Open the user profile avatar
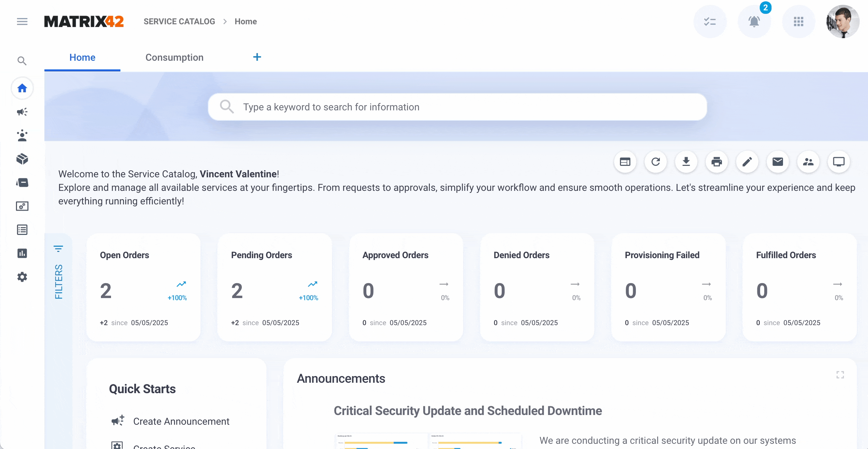 843,22
